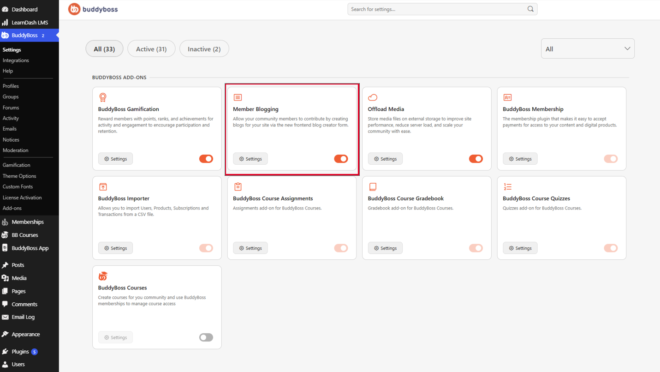Open Settings for BuddyBoss Membership
The height and width of the screenshot is (372, 660).
(x=520, y=159)
